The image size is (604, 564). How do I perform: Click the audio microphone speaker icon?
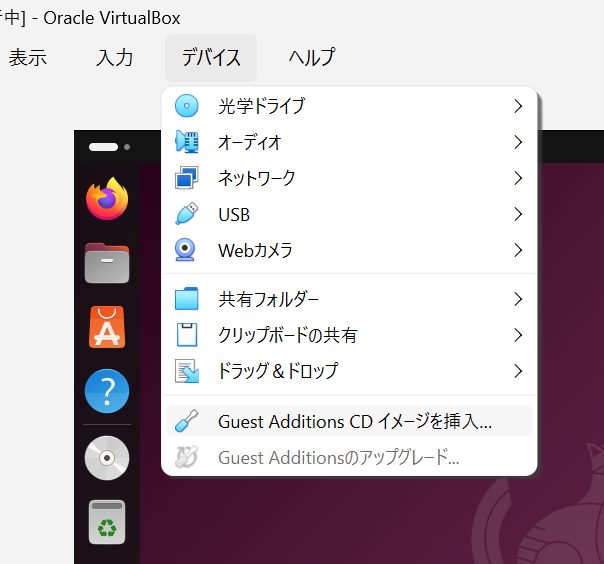pyautogui.click(x=186, y=142)
